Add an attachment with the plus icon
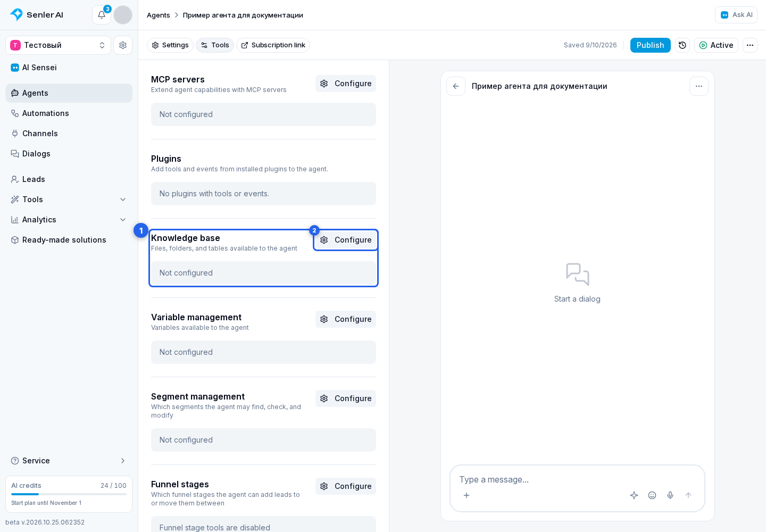 click(467, 495)
